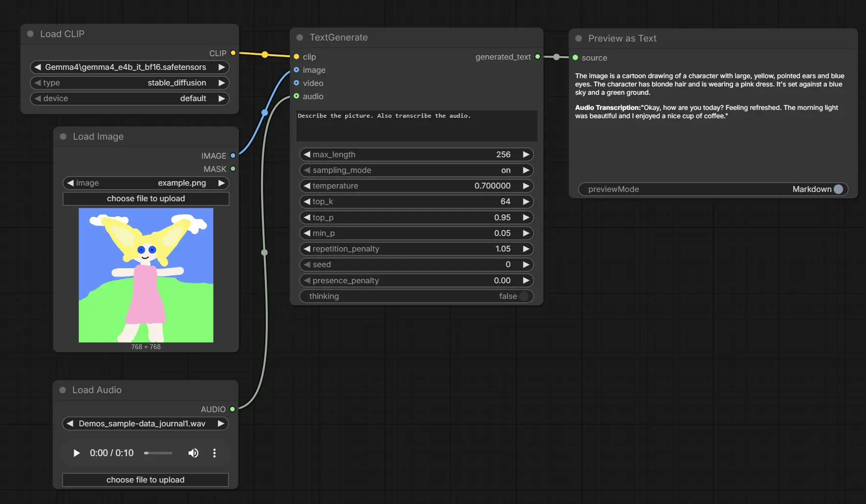Click the audio input socket on TextGenerate
The width and height of the screenshot is (866, 504).
point(296,96)
